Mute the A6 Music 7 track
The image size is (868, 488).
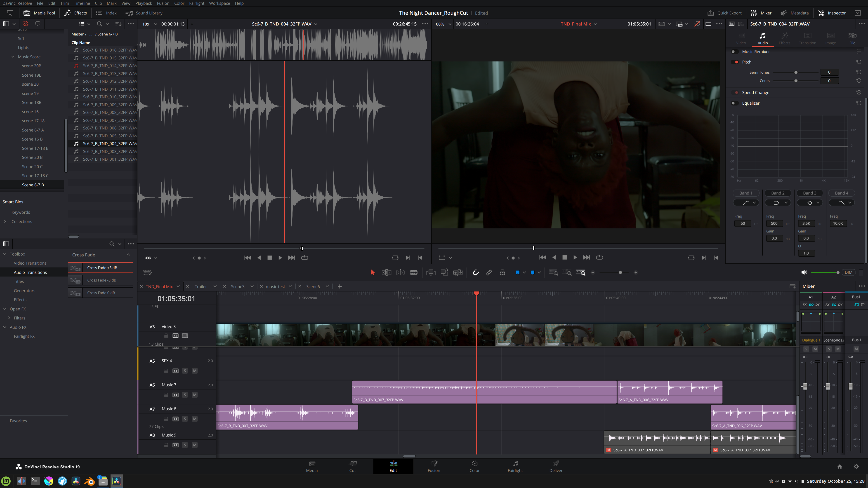(x=194, y=395)
